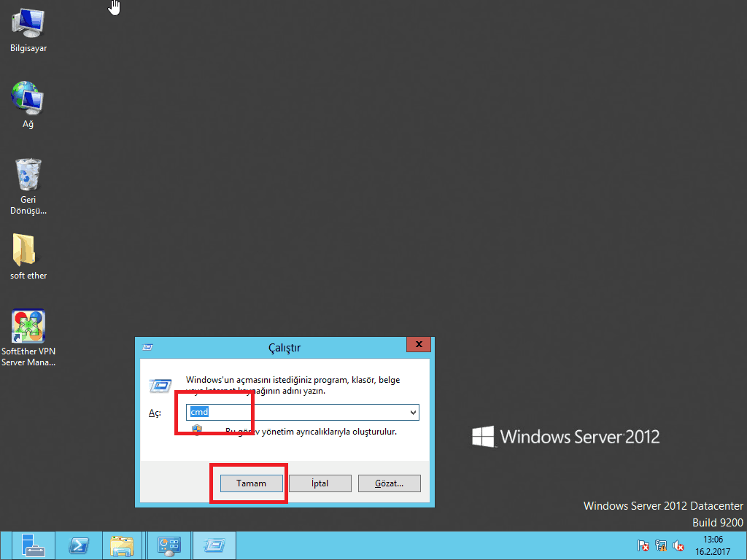Click the Aç text field containing cmd
Viewport: 747px width, 560px height.
(x=295, y=413)
